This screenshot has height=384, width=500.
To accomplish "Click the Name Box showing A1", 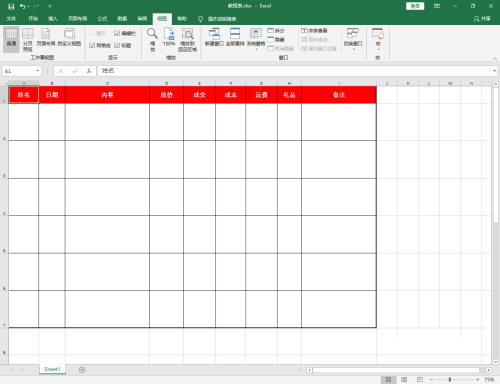I will (x=19, y=71).
